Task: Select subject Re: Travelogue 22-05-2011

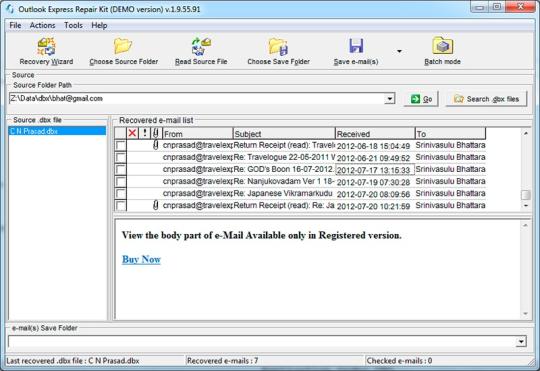Action: pos(284,157)
